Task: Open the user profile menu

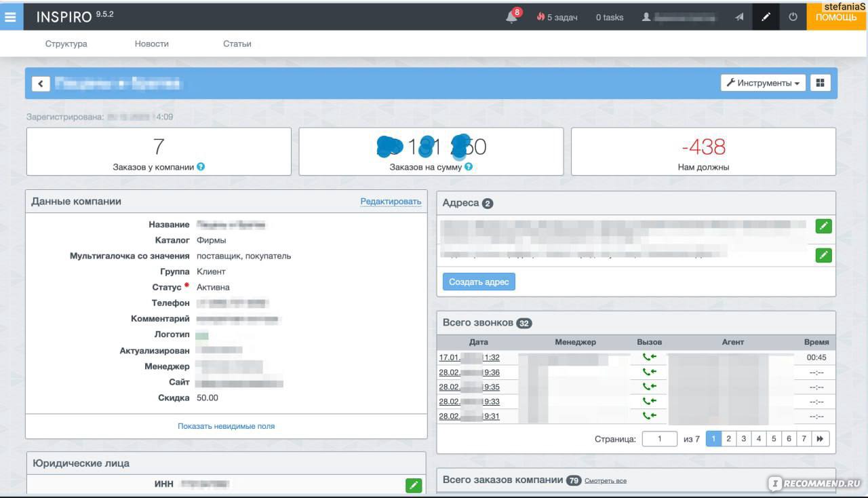Action: [679, 17]
